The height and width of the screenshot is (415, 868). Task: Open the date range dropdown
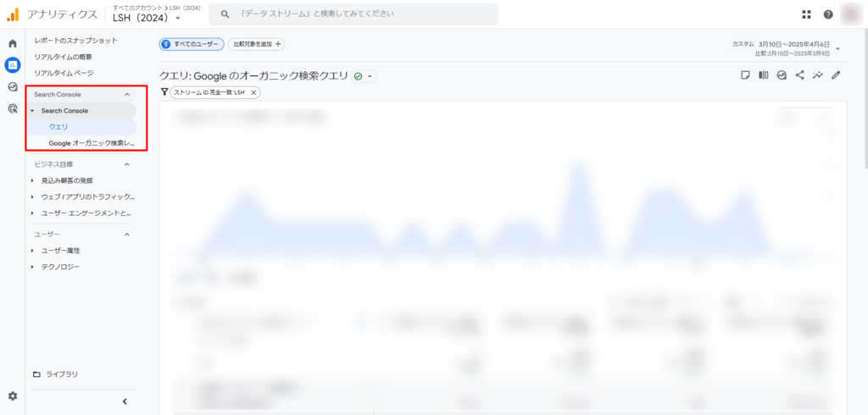click(x=837, y=48)
